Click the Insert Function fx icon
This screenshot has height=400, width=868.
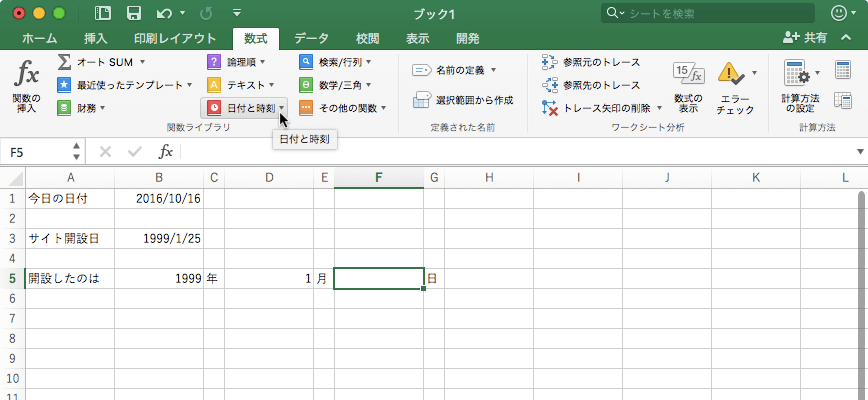pos(27,74)
